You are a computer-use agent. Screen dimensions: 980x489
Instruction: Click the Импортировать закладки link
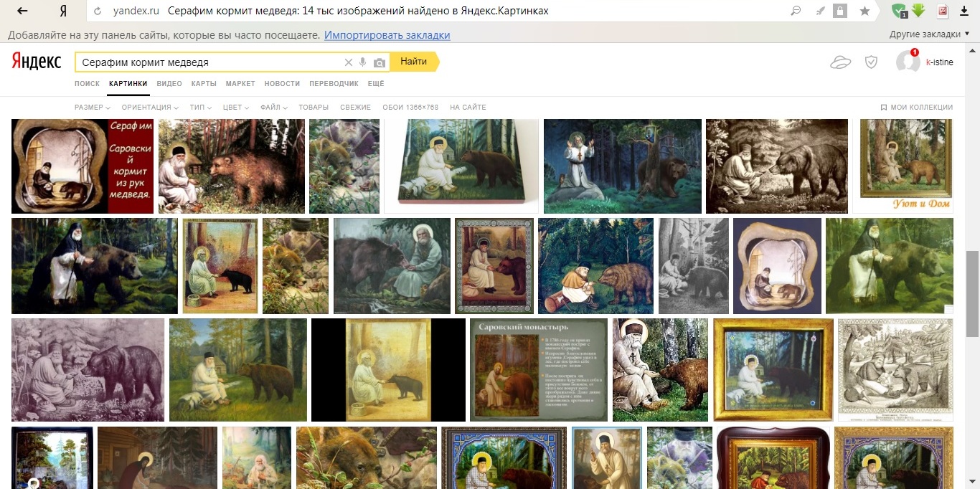(387, 35)
